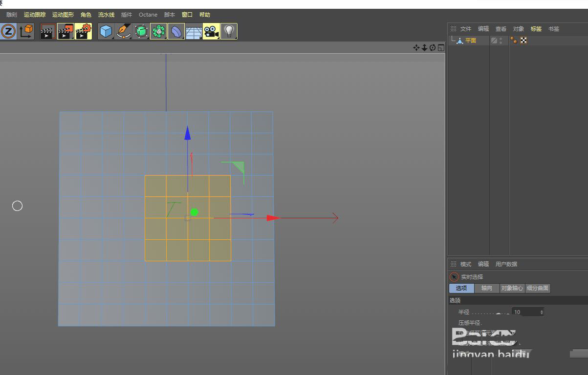
Task: Toggle the viewport maximize icon
Action: pyautogui.click(x=441, y=47)
